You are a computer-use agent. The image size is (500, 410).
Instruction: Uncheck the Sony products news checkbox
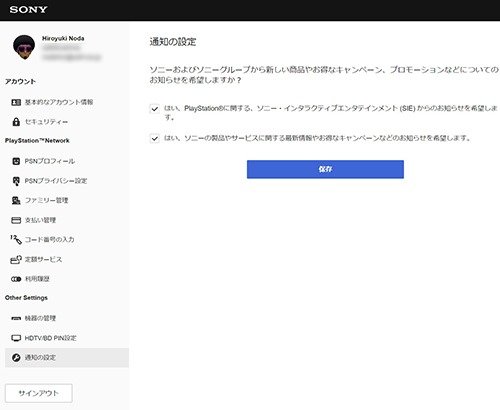click(155, 138)
